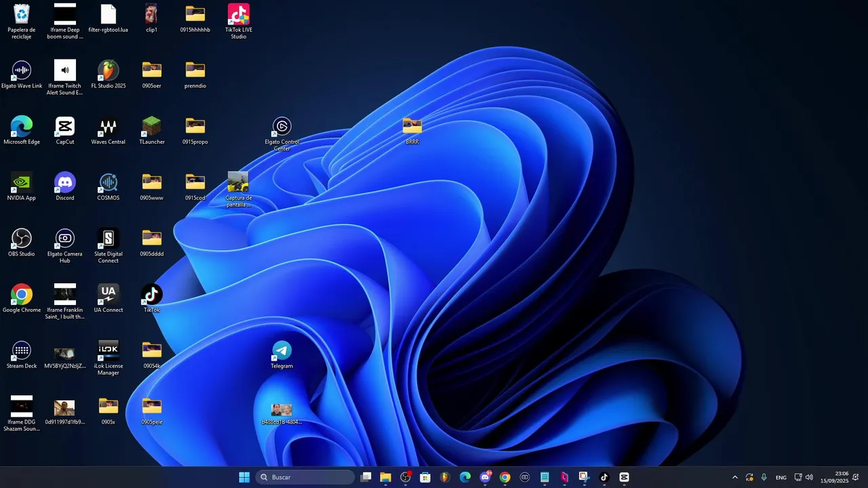The image size is (868, 488).
Task: Switch to FL Studio in taskbar
Action: point(446,477)
